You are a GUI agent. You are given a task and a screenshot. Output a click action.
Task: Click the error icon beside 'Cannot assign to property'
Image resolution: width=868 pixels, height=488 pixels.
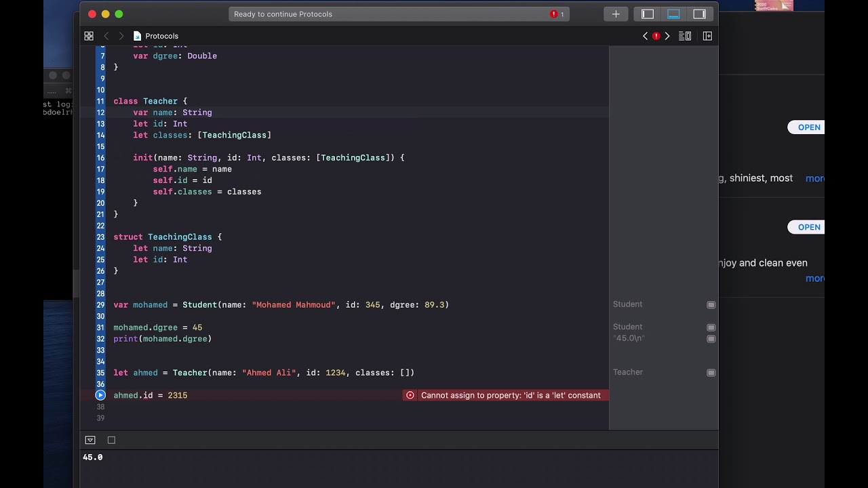click(x=410, y=395)
